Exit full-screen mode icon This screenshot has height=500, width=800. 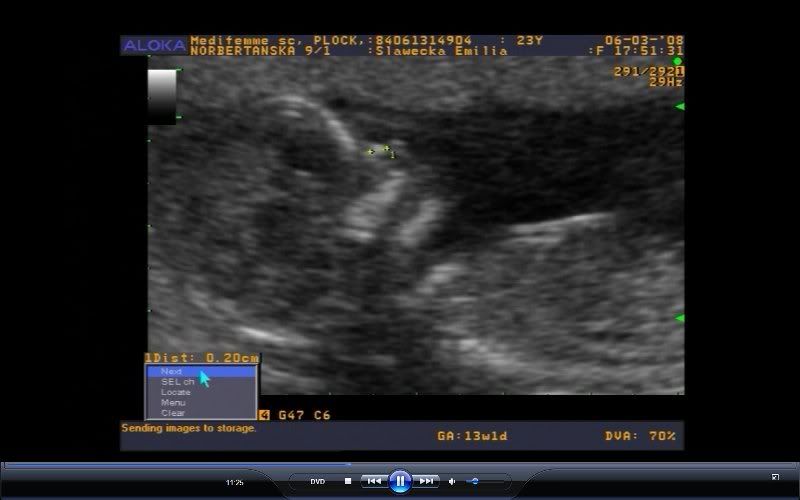775,477
